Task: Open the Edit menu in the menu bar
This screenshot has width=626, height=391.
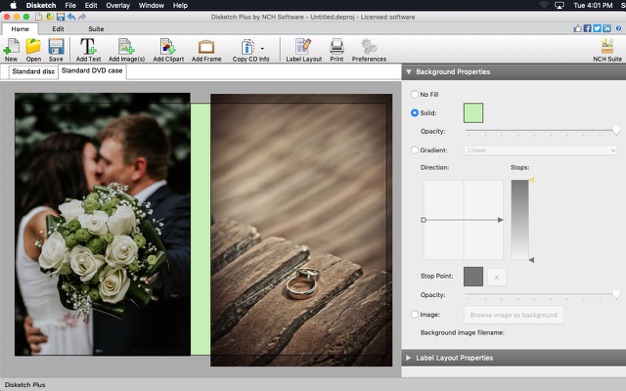Action: point(91,5)
